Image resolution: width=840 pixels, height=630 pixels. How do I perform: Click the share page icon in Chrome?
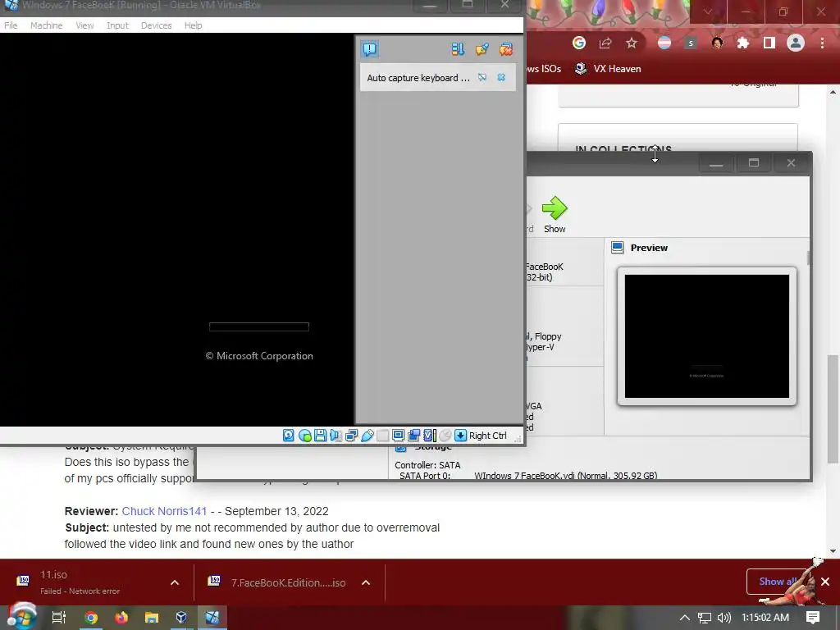coord(605,43)
